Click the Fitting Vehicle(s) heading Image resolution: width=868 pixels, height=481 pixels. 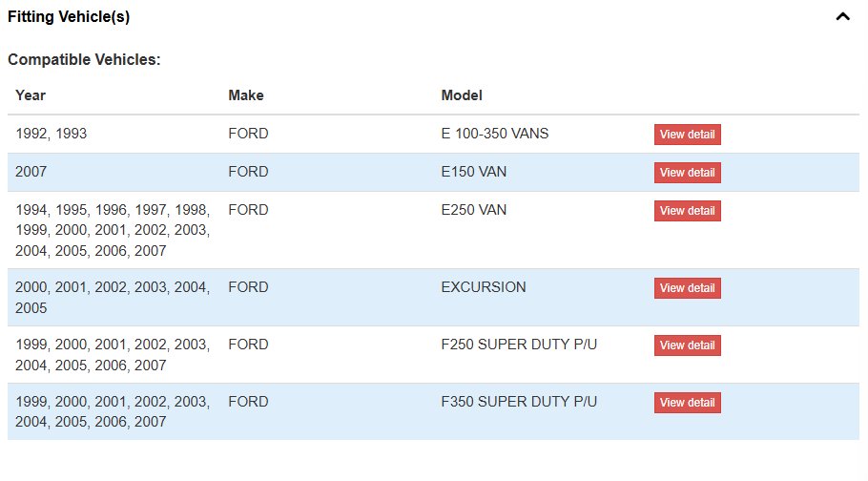click(x=69, y=17)
